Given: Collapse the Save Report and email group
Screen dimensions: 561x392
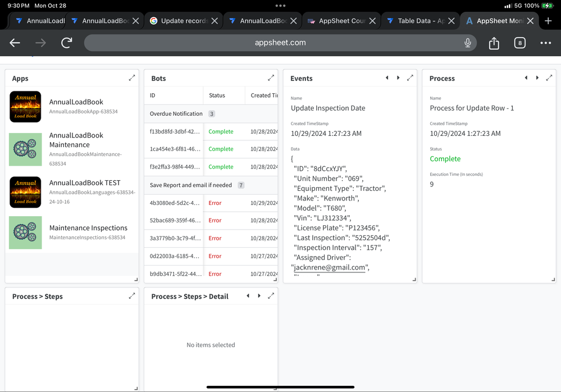Looking at the screenshot, I should coord(211,185).
